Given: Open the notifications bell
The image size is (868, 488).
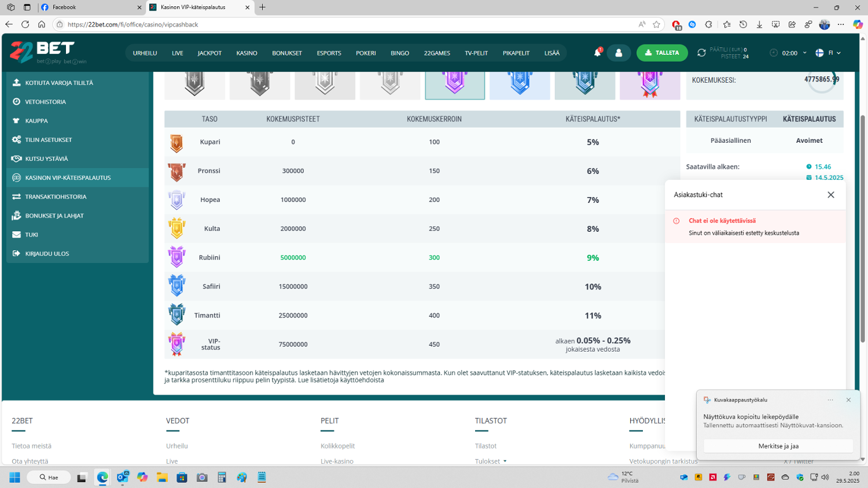Looking at the screenshot, I should coord(598,53).
